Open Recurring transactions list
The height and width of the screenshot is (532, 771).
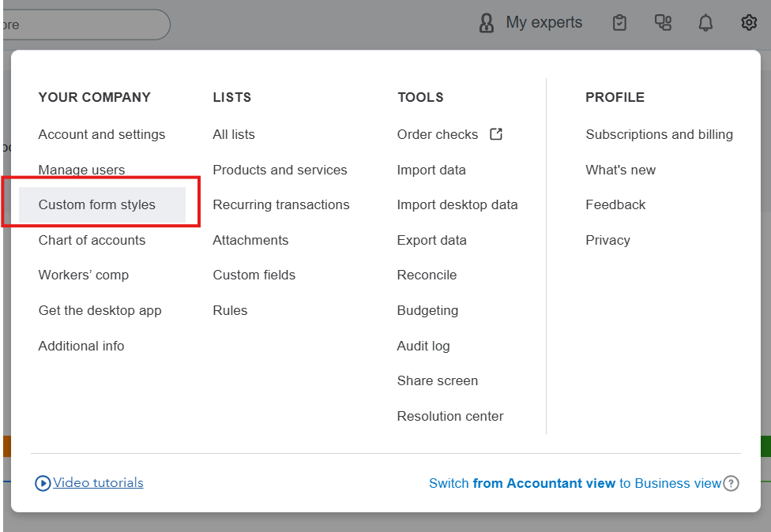tap(280, 204)
